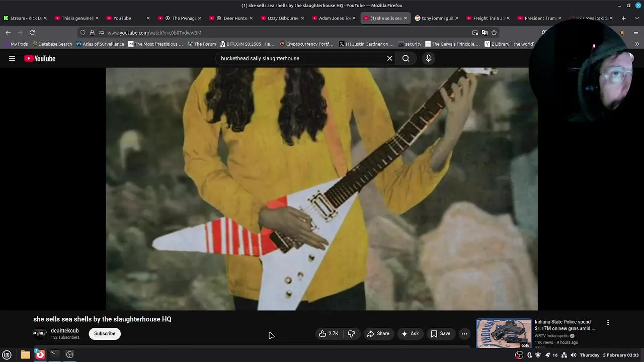
Task: View site info via the padlock icon
Action: click(x=92, y=33)
